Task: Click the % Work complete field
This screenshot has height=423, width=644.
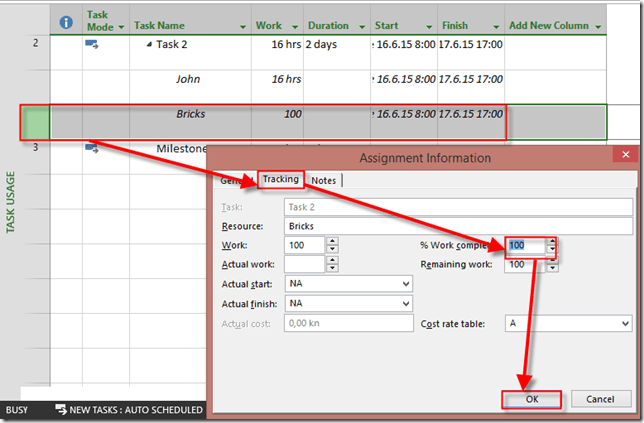Action: [x=525, y=245]
